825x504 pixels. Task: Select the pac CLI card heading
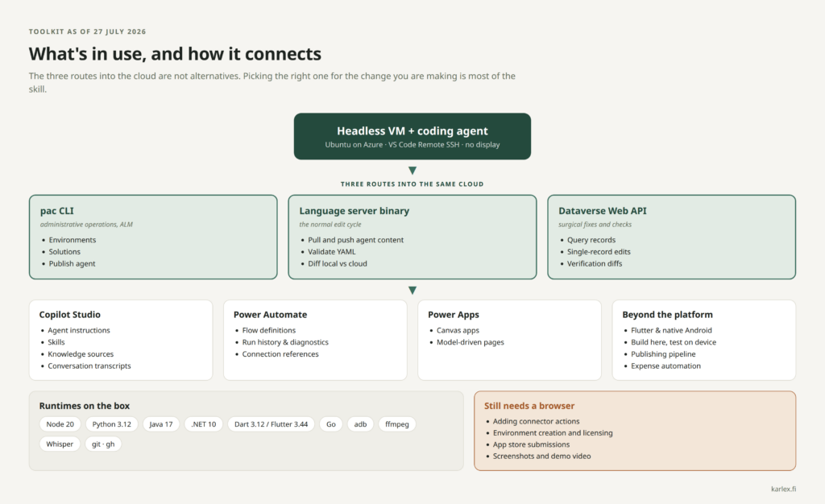pyautogui.click(x=57, y=211)
